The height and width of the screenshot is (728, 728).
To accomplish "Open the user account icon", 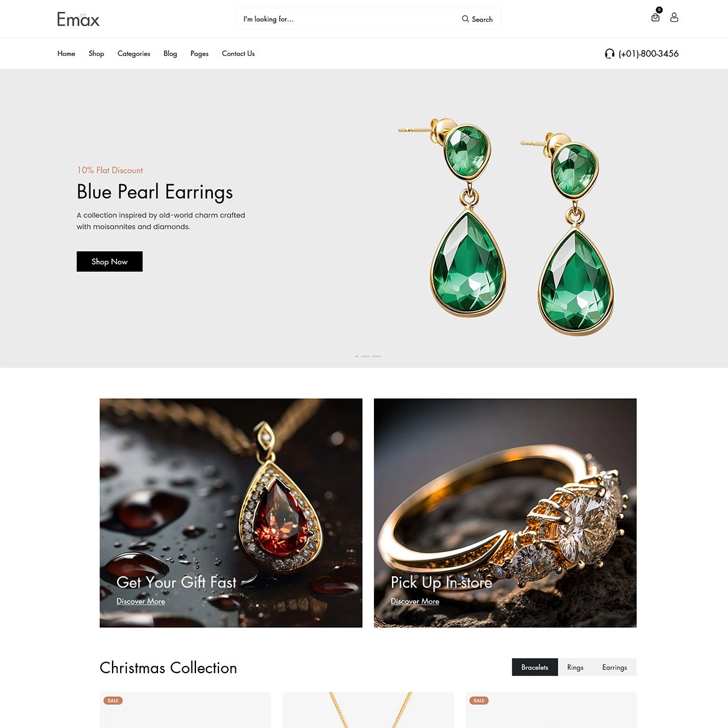I will [674, 17].
